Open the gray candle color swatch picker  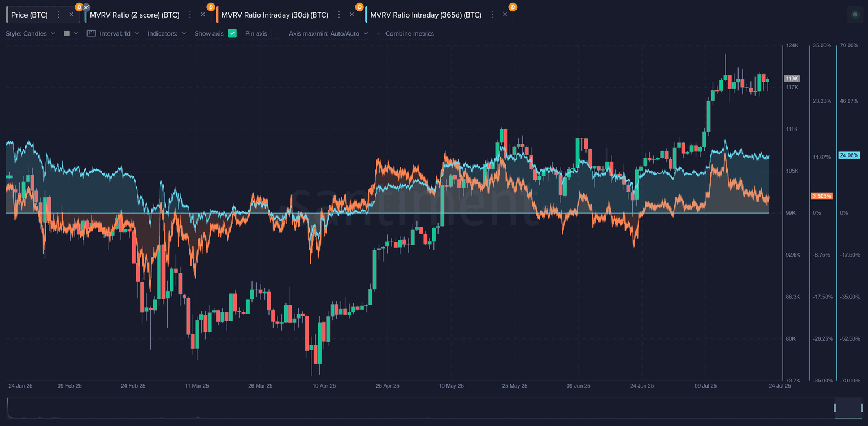pyautogui.click(x=67, y=33)
